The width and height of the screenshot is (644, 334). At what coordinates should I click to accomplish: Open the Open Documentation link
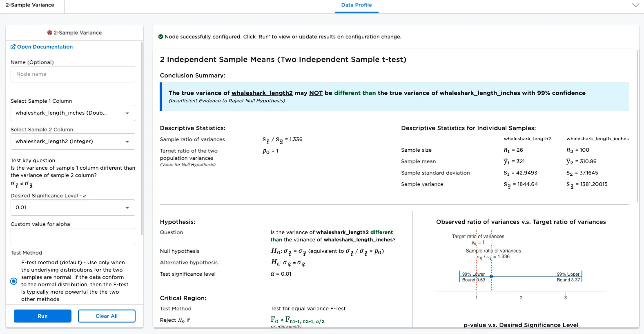click(x=45, y=47)
